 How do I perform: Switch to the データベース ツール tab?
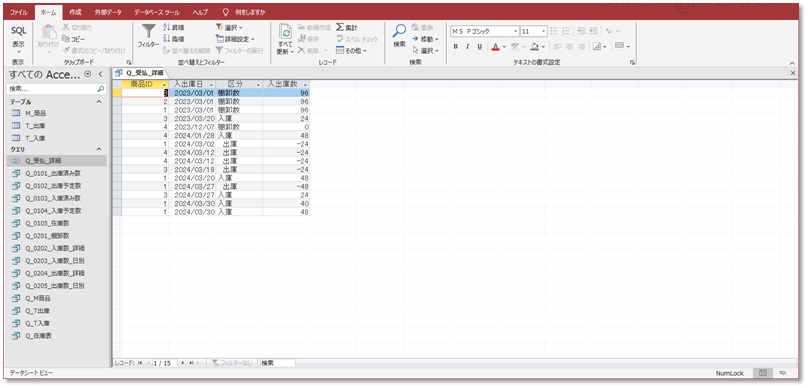coord(157,11)
